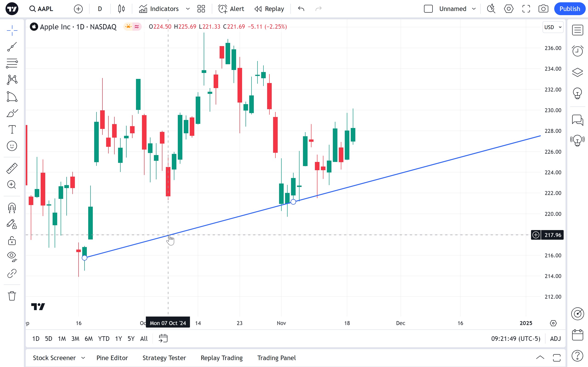This screenshot has width=588, height=367.
Task: Click the blue Publish button
Action: pos(569,9)
